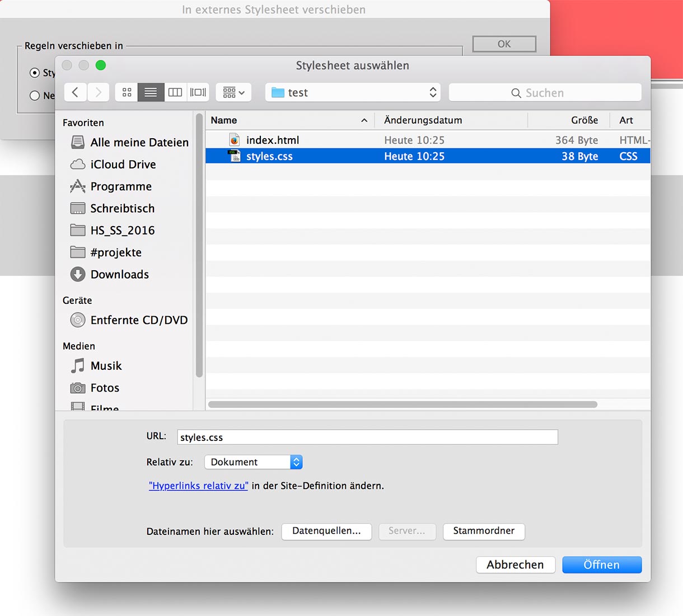Switch to column view
Screen dimensions: 683x616
(175, 92)
